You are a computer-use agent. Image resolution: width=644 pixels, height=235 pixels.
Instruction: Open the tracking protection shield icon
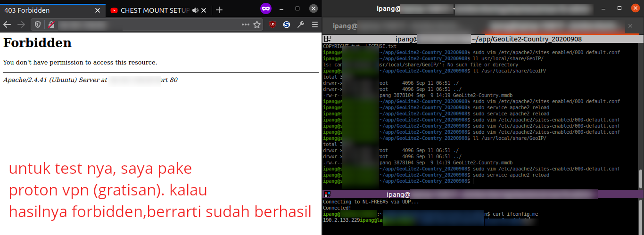tap(38, 25)
